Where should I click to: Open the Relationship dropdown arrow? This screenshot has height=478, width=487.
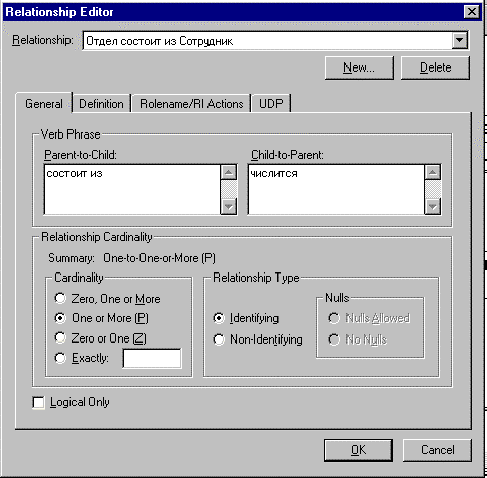pyautogui.click(x=460, y=41)
